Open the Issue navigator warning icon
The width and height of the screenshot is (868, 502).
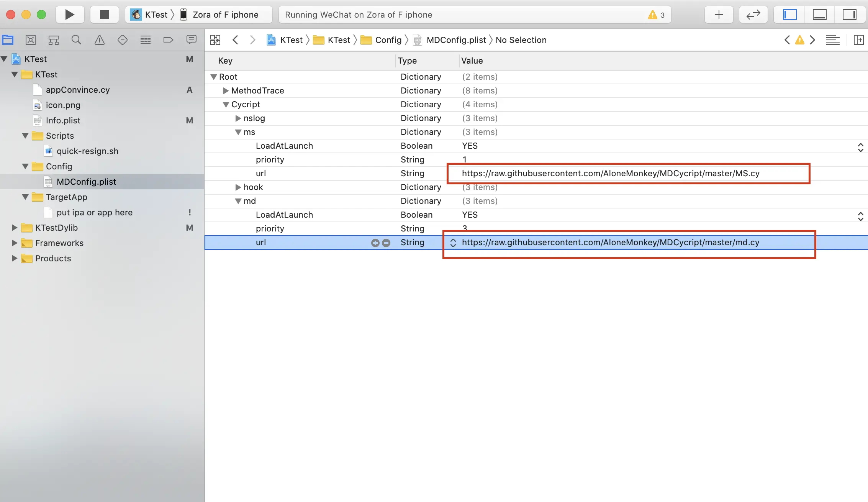pos(99,40)
